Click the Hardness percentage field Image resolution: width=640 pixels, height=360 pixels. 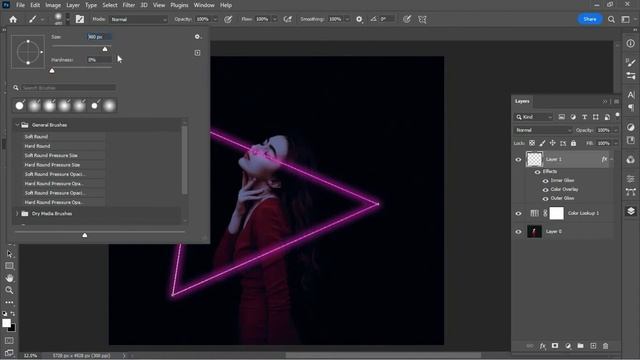click(x=98, y=60)
